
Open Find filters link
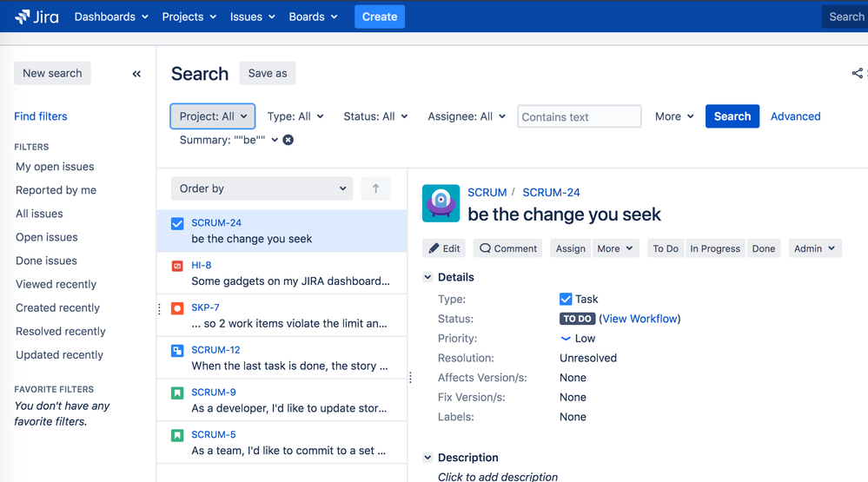[x=41, y=116]
